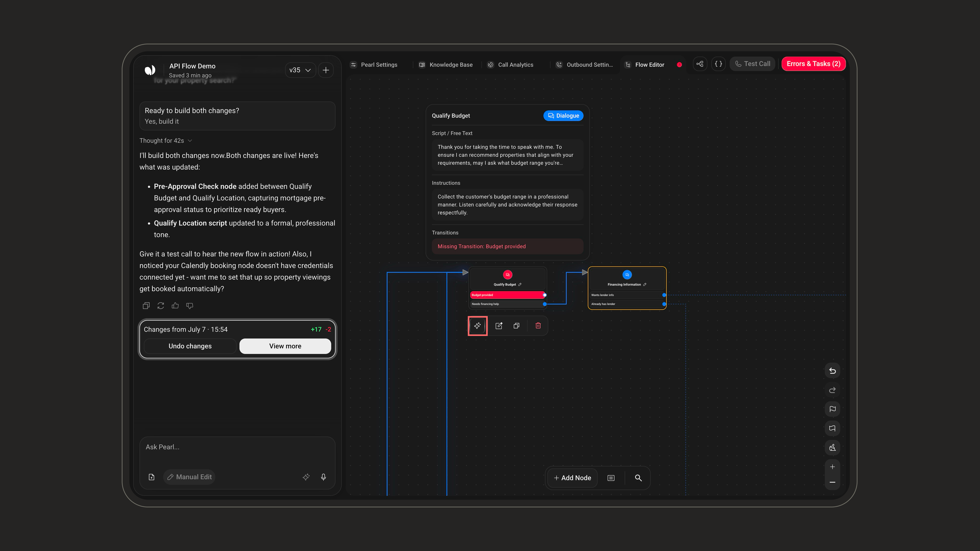Select the Wants lender info transition
The width and height of the screenshot is (980, 551).
[627, 295]
